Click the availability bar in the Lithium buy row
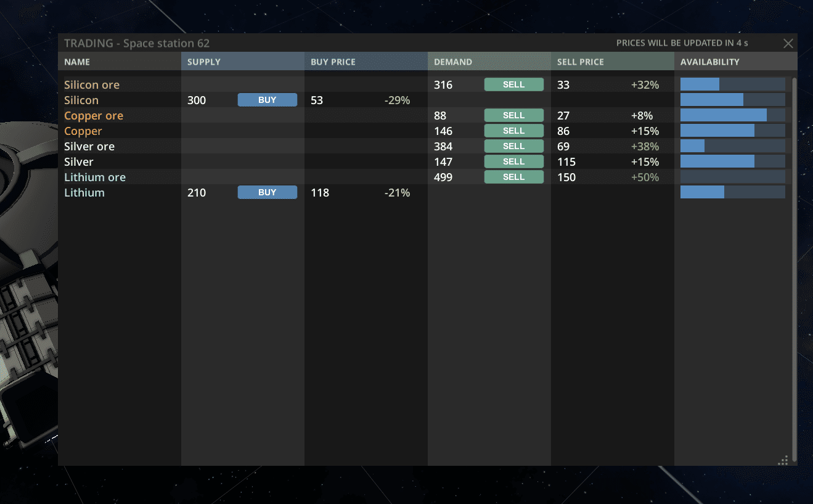This screenshot has height=504, width=813. pyautogui.click(x=733, y=192)
